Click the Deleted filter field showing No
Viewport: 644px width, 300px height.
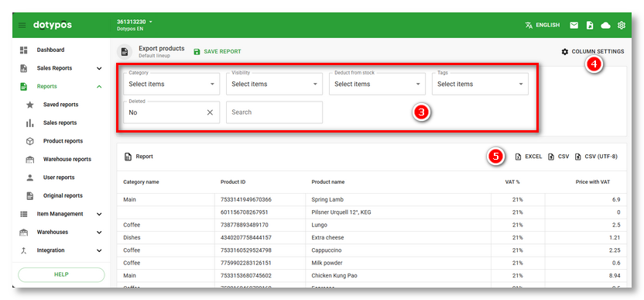coord(172,112)
